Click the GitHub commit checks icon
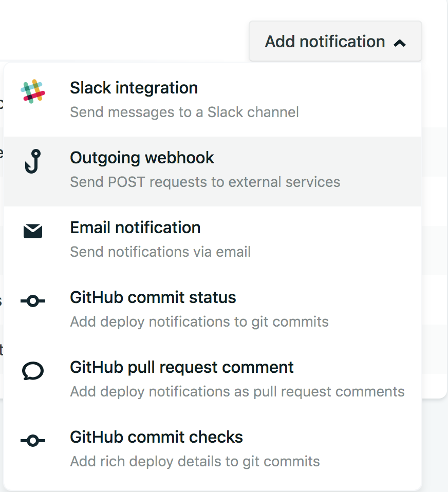 tap(33, 441)
